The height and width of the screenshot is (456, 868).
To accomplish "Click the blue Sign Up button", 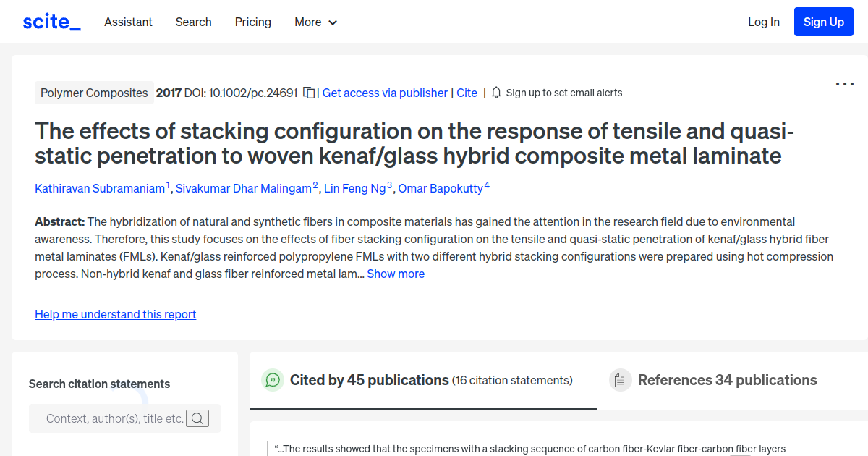I will click(823, 21).
